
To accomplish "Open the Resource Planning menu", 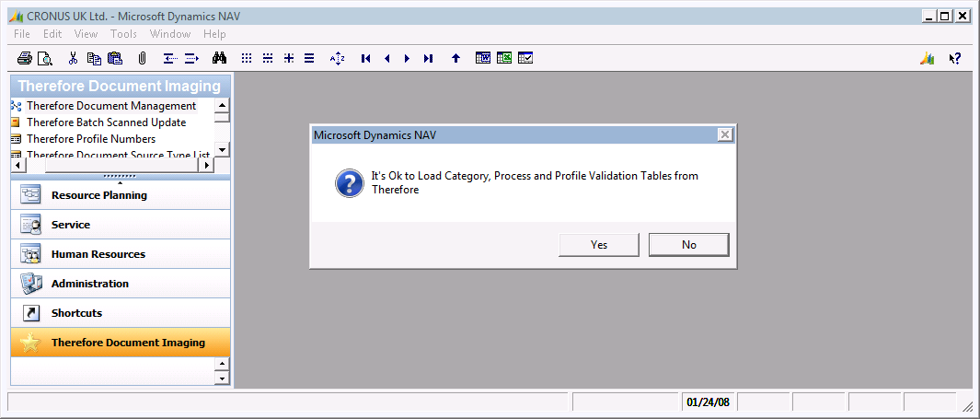I will 121,195.
